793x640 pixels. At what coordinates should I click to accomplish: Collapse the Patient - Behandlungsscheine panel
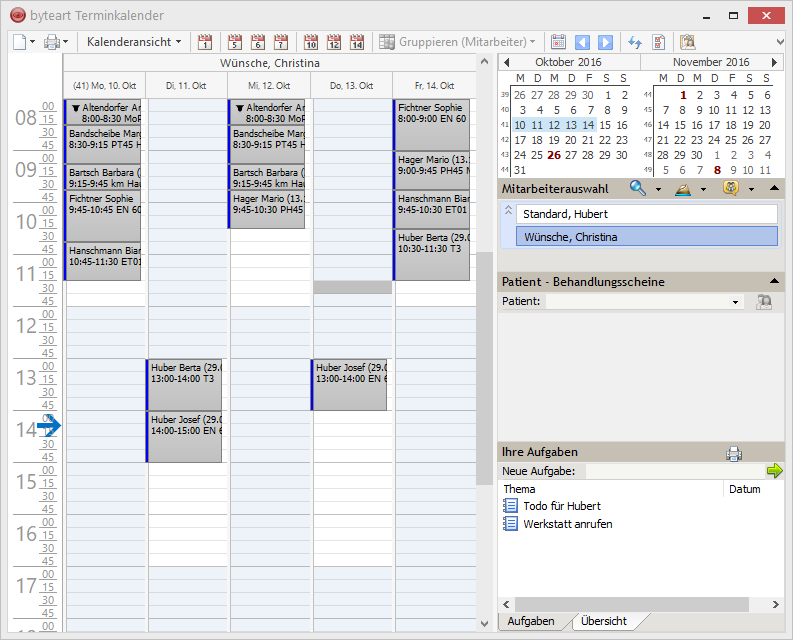pos(775,282)
